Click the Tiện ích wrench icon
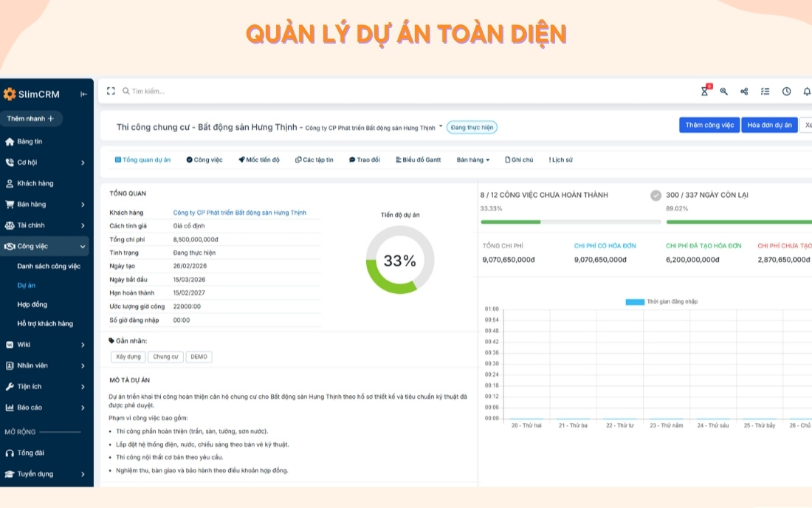Viewport: 812px width, 508px height. coord(10,386)
